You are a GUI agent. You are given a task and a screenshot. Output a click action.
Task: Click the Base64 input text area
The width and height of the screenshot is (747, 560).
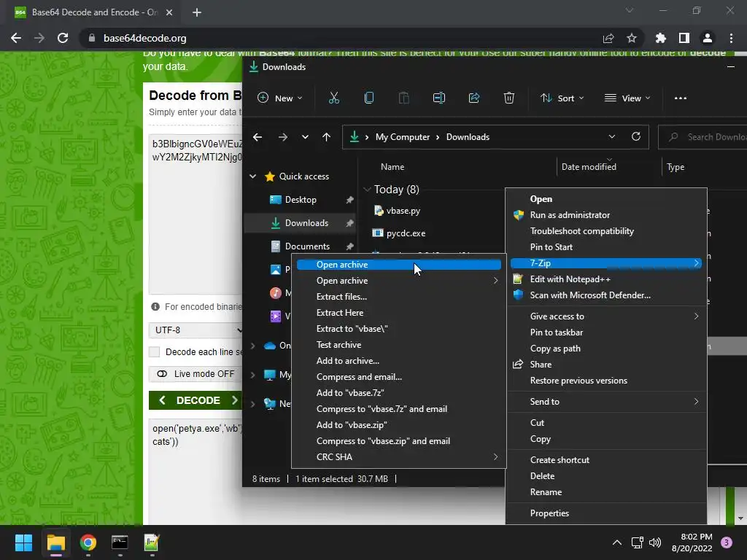[x=196, y=214]
